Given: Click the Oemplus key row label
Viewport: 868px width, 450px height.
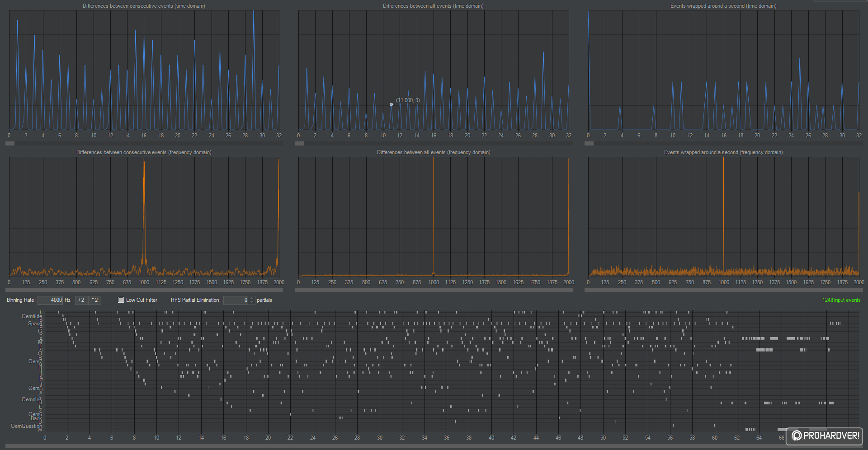Looking at the screenshot, I should pos(32,399).
